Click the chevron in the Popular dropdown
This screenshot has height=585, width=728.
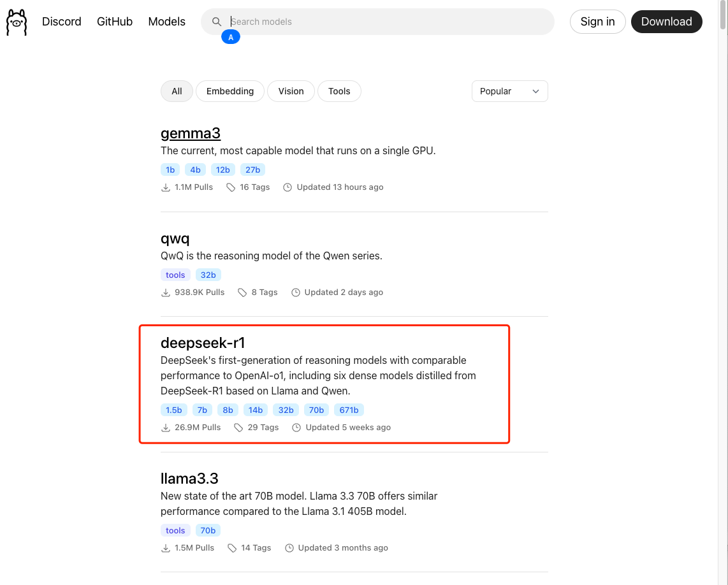(535, 92)
